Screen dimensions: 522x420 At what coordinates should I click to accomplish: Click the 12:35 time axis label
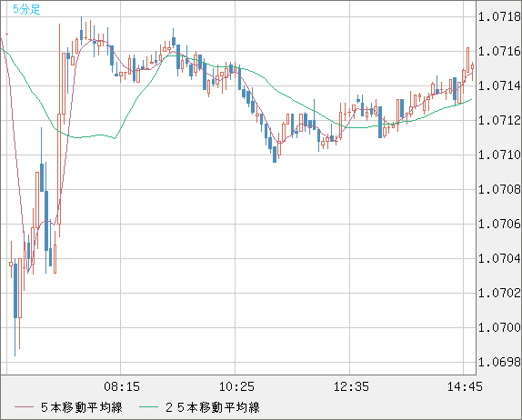coord(351,386)
